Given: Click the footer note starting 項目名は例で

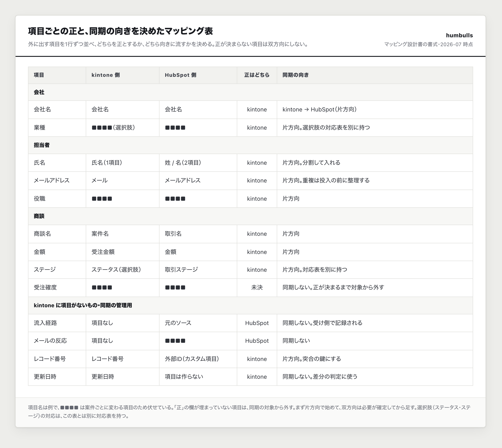Looking at the screenshot, I should coord(250,412).
